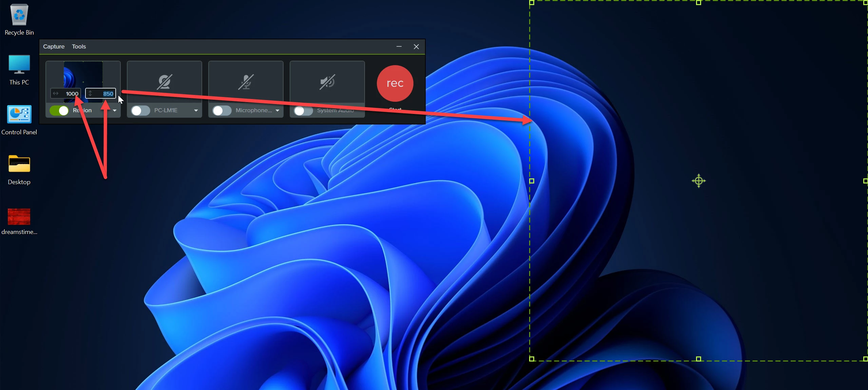The width and height of the screenshot is (868, 390).
Task: Click the disabled webcam icon
Action: click(165, 82)
